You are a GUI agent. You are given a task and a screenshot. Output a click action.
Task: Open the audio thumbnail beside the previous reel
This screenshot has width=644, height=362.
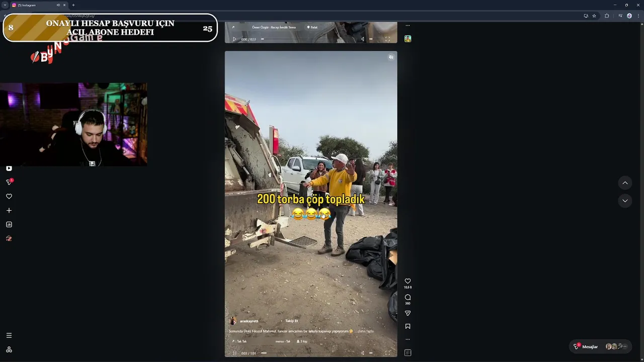pyautogui.click(x=408, y=39)
